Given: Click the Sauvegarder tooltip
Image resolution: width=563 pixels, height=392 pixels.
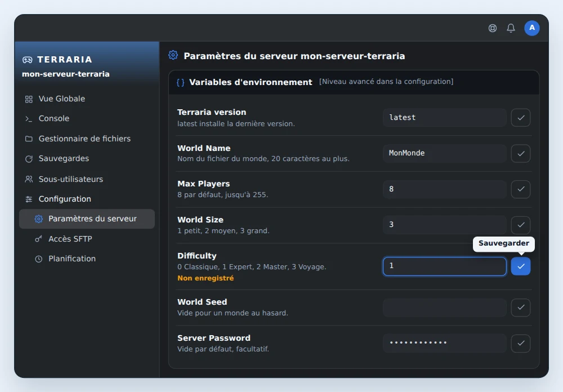Looking at the screenshot, I should [504, 244].
